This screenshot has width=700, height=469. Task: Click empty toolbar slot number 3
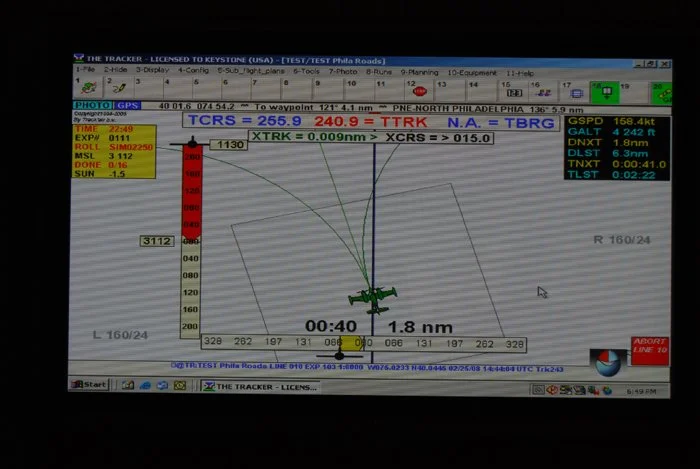148,88
